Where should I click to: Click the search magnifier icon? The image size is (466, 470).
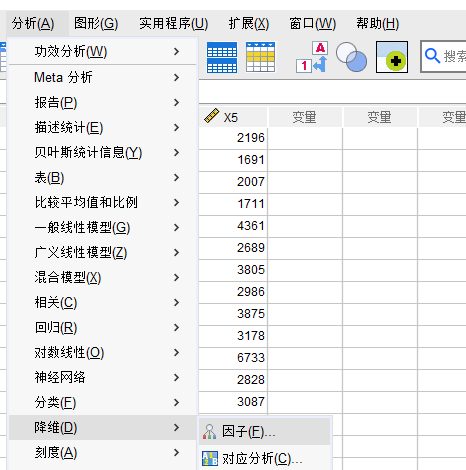(x=432, y=56)
